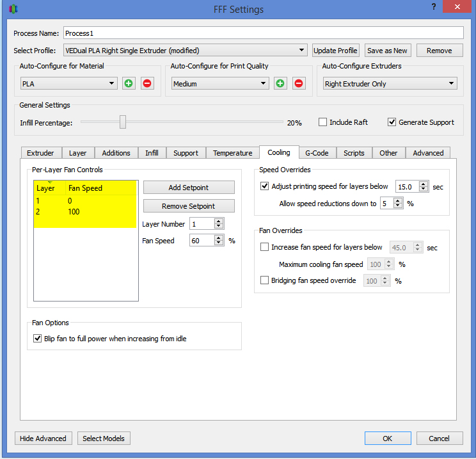Click green plus icon beside Medium quality
This screenshot has height=459, width=476.
(280, 83)
